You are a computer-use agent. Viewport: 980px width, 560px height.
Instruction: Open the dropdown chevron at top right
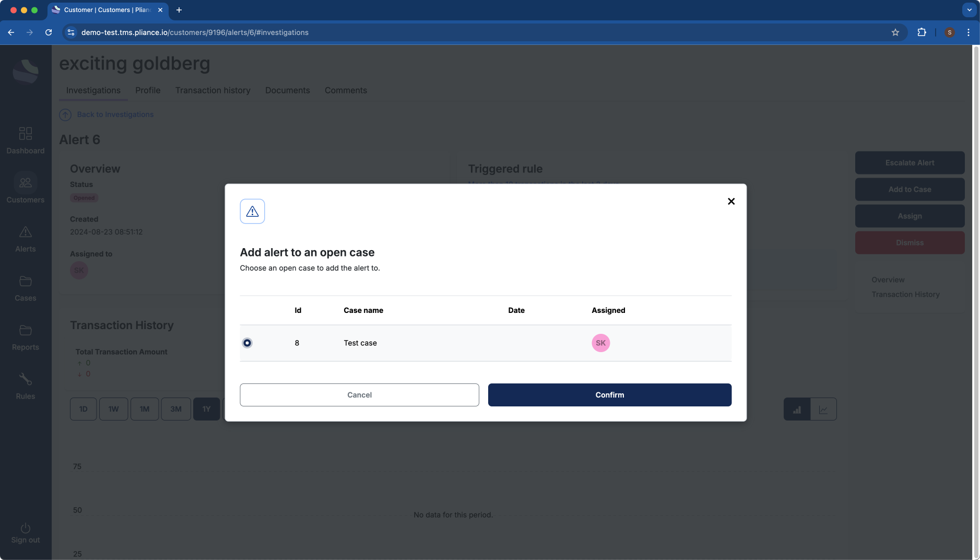(x=969, y=10)
